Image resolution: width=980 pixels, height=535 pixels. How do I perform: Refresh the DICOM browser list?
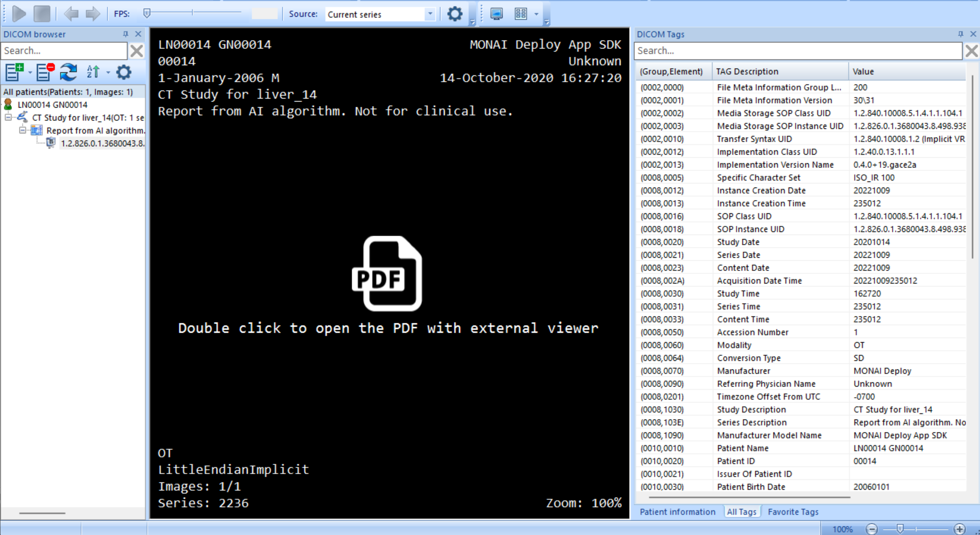(69, 72)
